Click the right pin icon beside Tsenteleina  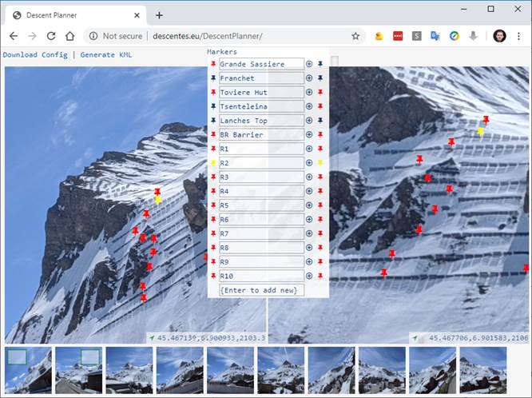point(320,106)
